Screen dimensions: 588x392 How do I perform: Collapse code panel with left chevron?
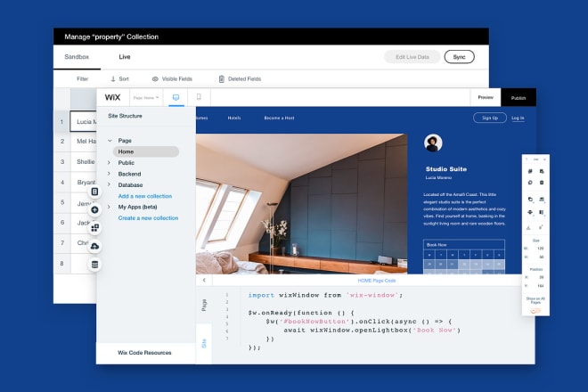coord(204,281)
